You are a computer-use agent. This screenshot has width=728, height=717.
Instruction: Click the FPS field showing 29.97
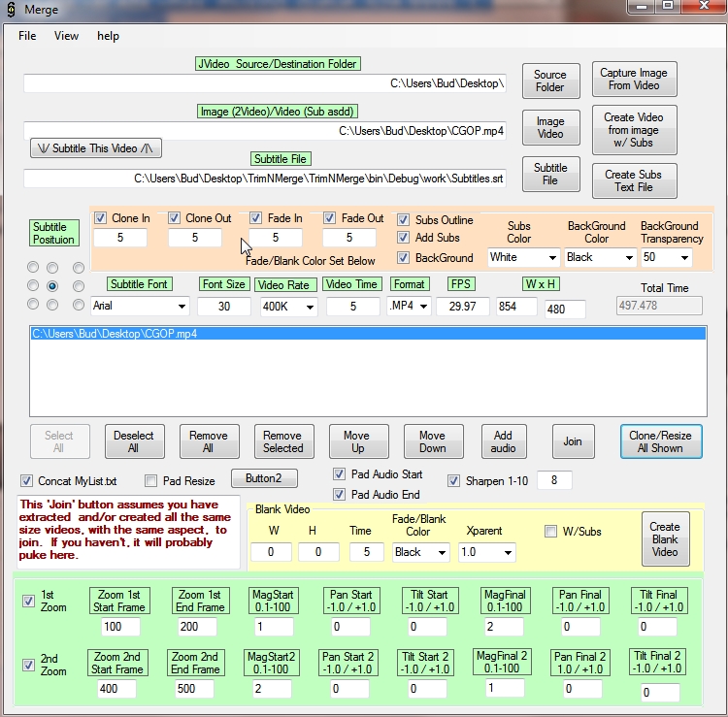click(x=463, y=307)
